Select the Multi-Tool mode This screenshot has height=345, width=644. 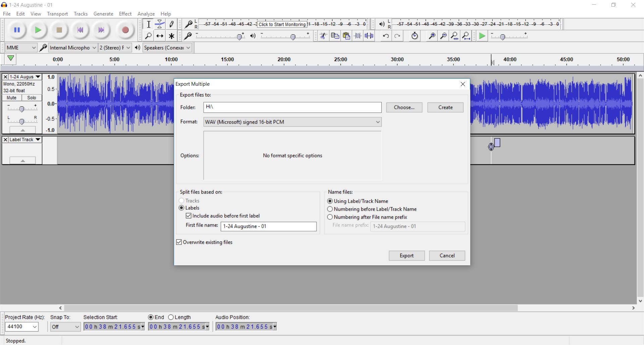click(x=171, y=36)
